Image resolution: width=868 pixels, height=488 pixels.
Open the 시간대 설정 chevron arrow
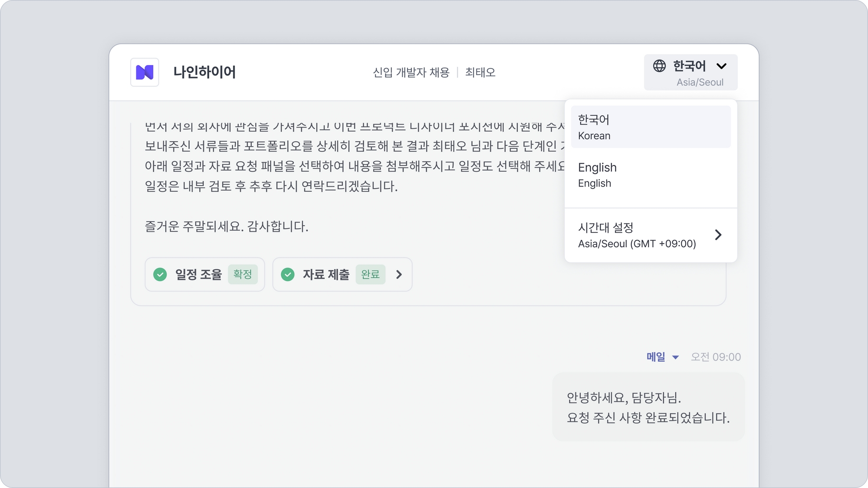[718, 235]
